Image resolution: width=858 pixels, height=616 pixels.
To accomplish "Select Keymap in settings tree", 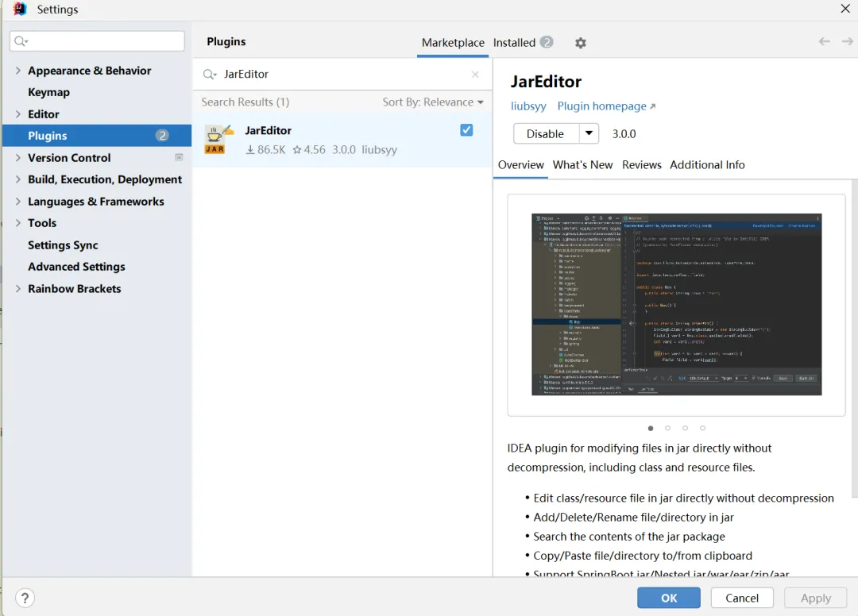I will pyautogui.click(x=48, y=92).
